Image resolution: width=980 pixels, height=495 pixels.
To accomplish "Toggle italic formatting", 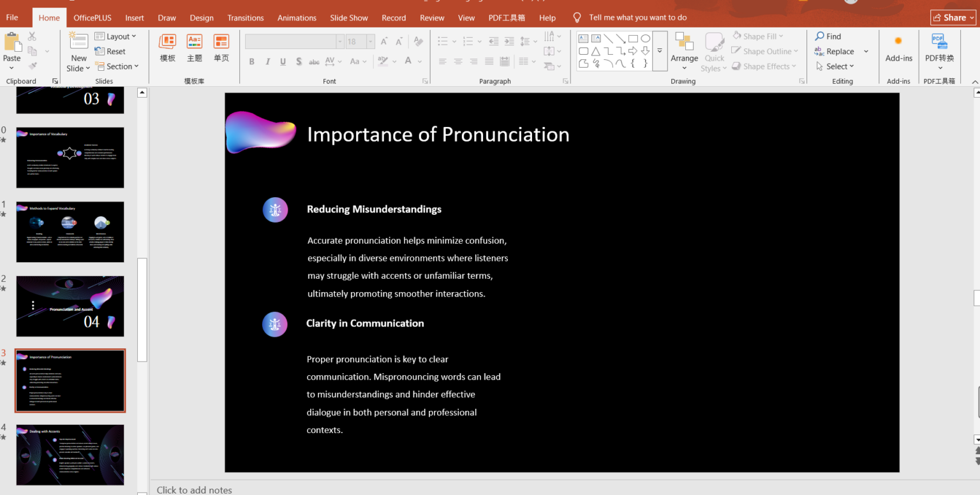I will coord(267,62).
